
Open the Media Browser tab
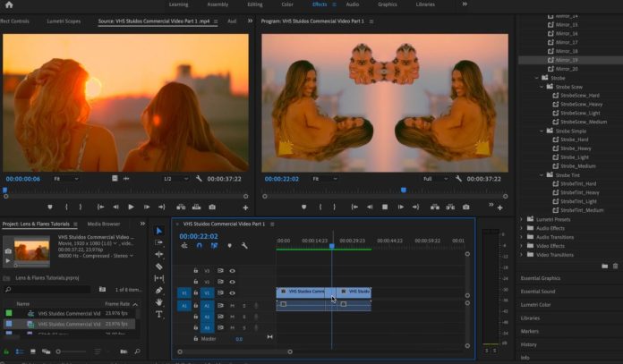point(104,224)
